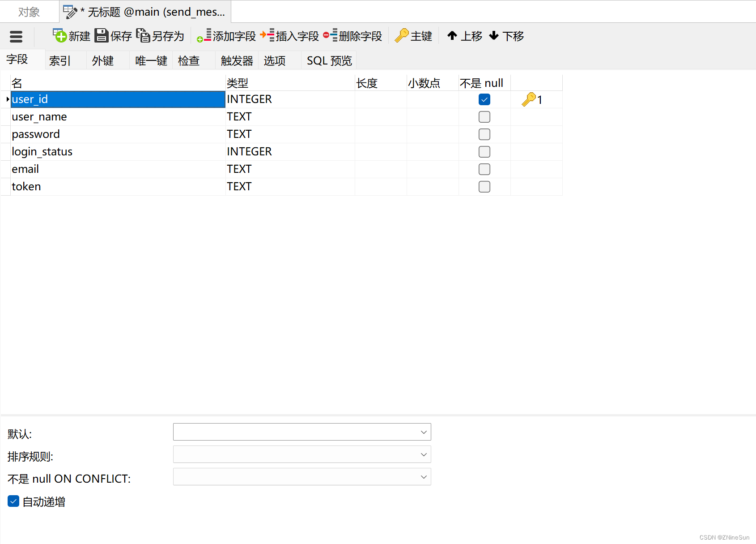Click the 不是 null column header
Viewport: 756px width, 544px height.
coord(484,83)
